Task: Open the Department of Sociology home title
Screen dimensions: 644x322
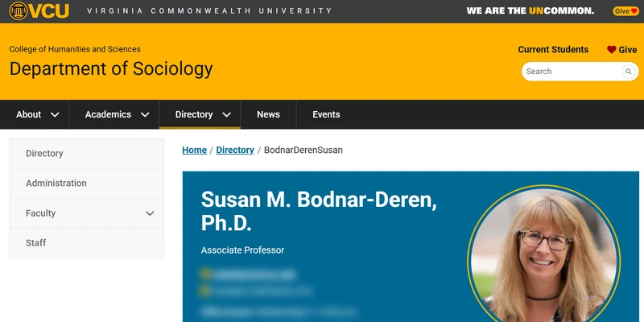Action: [111, 69]
